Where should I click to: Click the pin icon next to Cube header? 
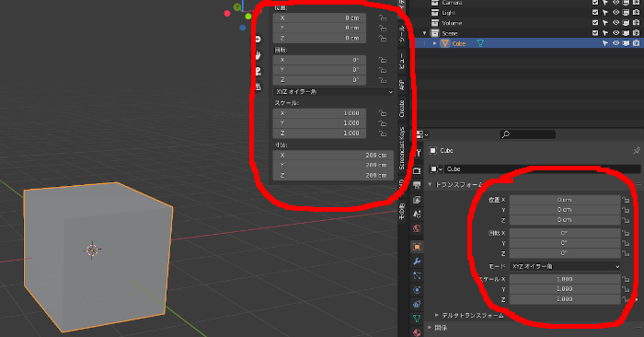637,151
